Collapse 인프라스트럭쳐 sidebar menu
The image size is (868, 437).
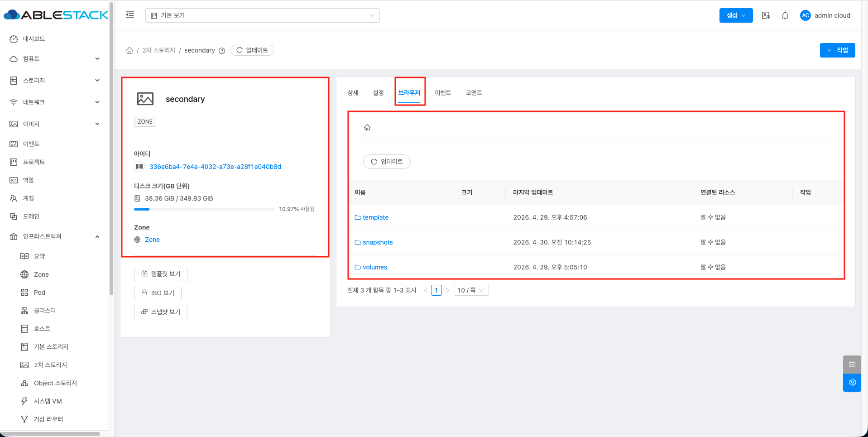coord(54,236)
